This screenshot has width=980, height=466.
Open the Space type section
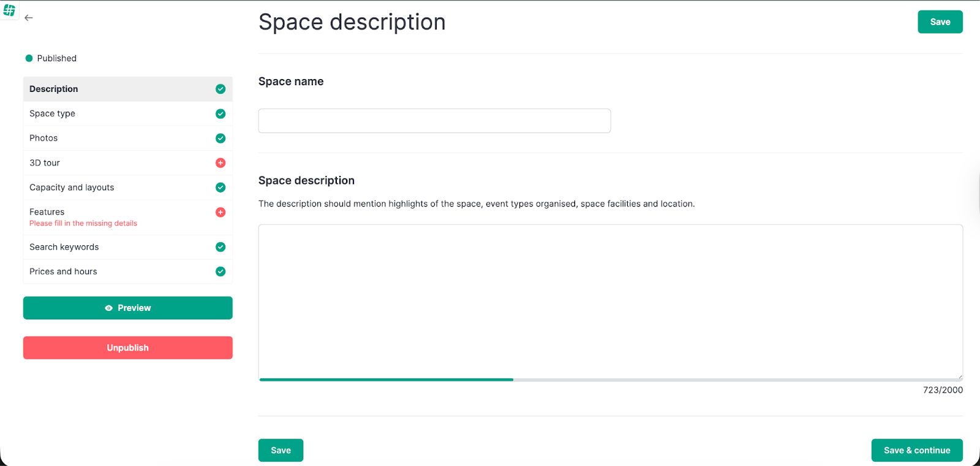click(x=53, y=114)
